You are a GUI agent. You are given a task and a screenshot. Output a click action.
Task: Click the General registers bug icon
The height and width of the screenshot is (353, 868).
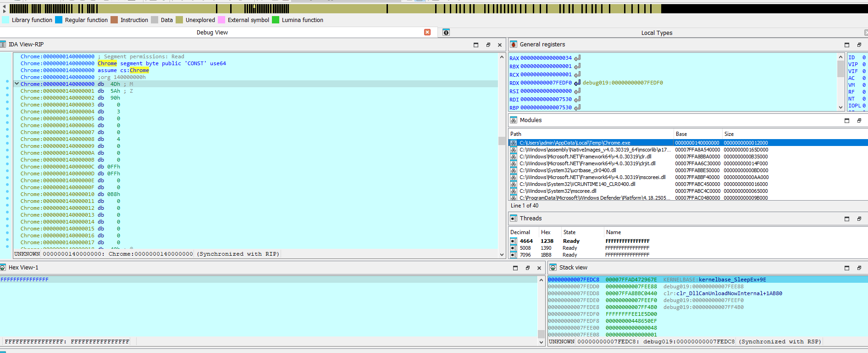coord(514,45)
